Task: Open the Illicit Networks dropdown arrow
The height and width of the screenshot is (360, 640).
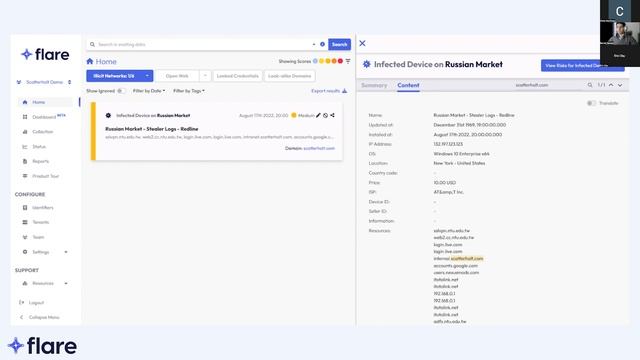Action: (147, 76)
